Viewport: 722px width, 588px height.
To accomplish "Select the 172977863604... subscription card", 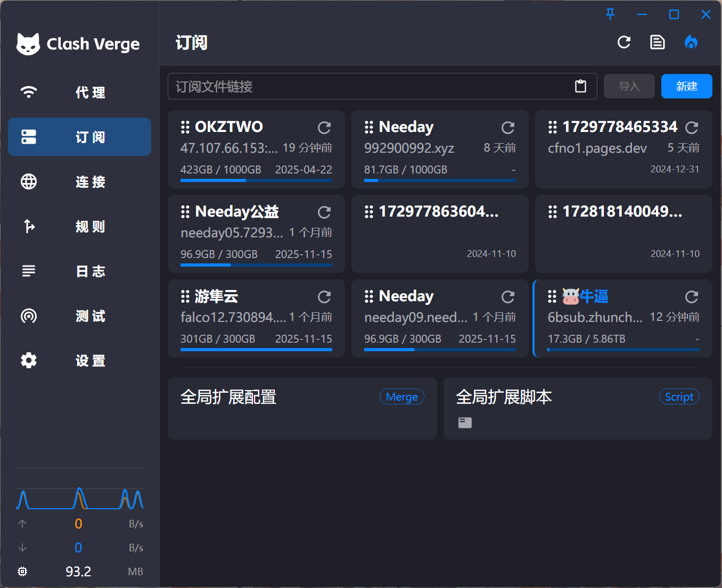I will pyautogui.click(x=440, y=234).
